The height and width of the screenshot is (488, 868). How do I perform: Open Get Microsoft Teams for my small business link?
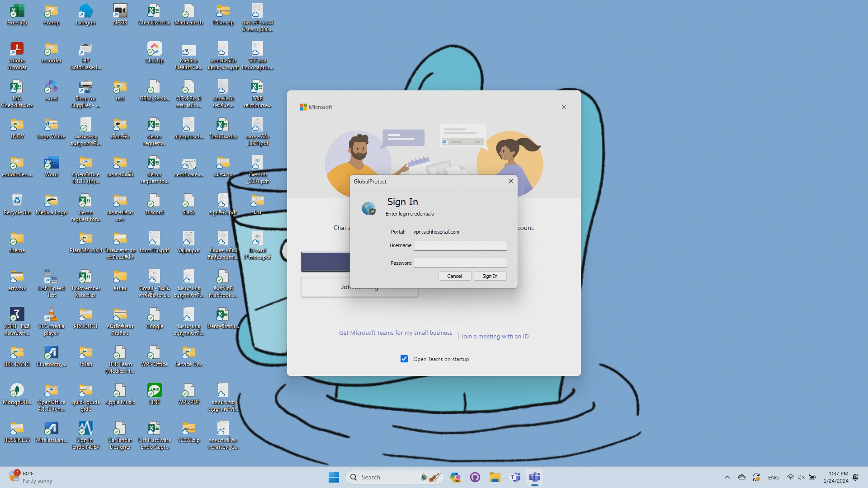click(396, 333)
